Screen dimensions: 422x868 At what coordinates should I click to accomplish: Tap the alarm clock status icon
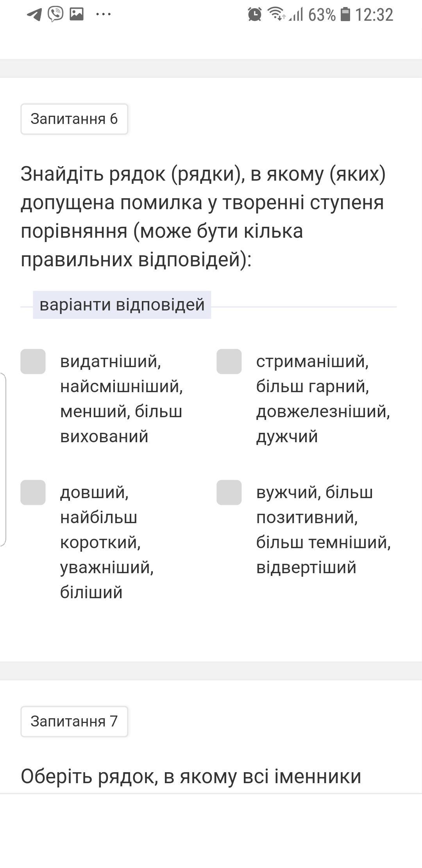tap(255, 14)
